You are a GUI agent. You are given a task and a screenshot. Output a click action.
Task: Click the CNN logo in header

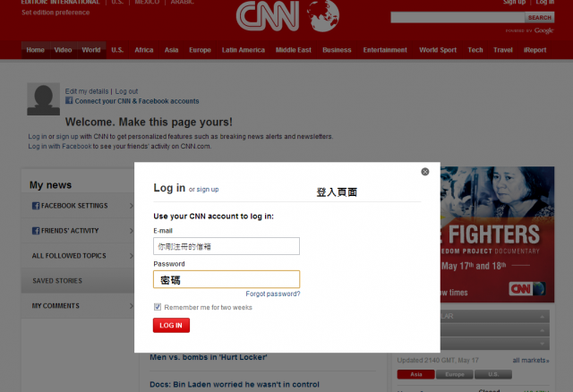pos(268,16)
